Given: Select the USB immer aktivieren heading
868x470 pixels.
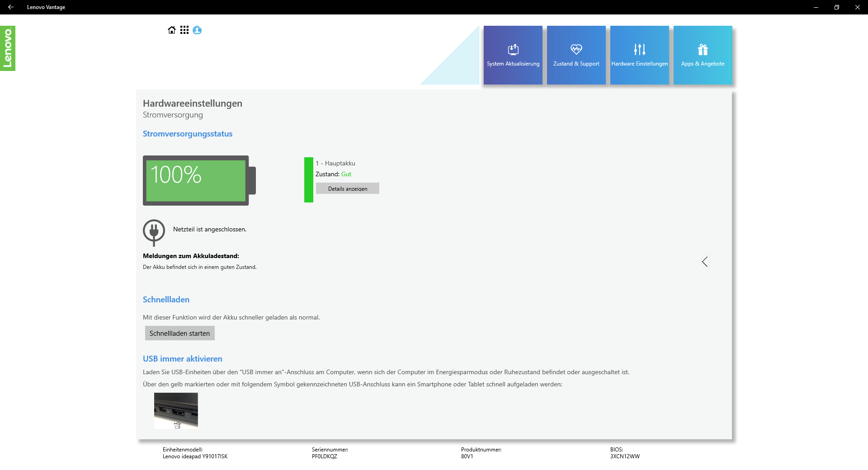Looking at the screenshot, I should click(x=183, y=359).
